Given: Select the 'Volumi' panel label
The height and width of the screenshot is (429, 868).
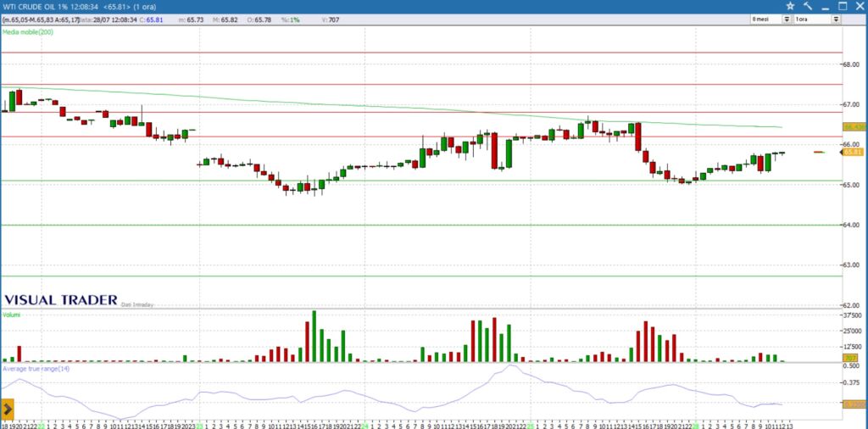Looking at the screenshot, I should [10, 315].
